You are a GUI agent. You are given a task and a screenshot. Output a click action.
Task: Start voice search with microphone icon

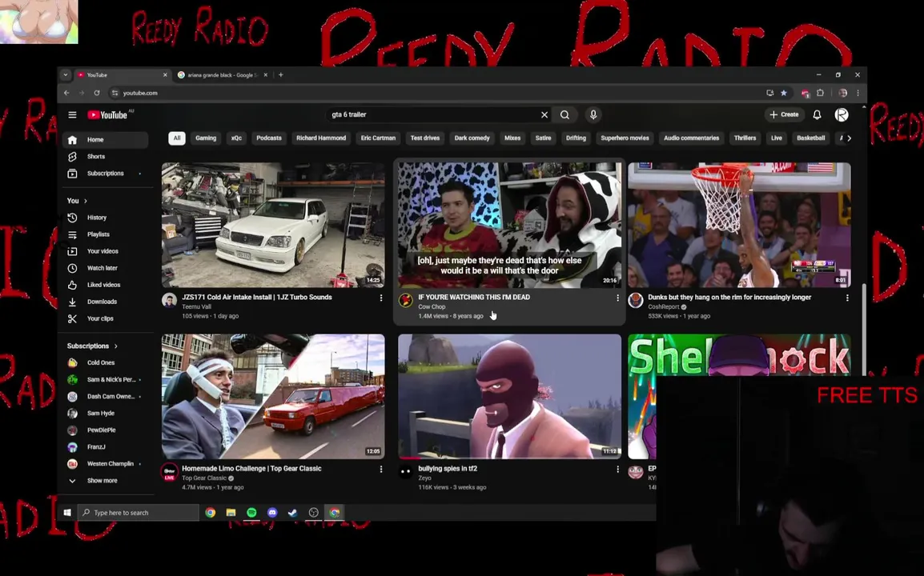coord(593,115)
